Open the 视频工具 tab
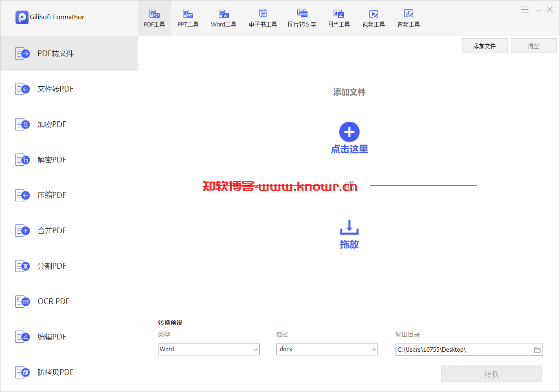 [x=373, y=18]
